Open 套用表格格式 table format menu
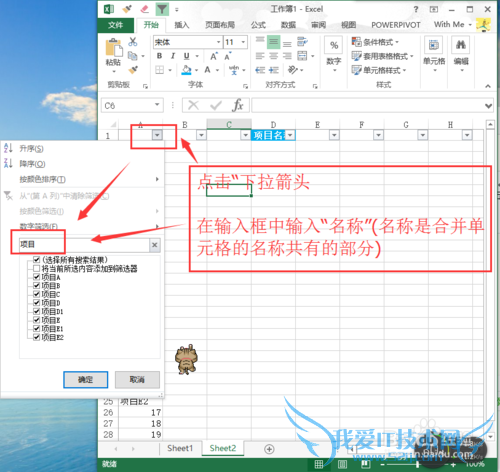 pos(383,56)
